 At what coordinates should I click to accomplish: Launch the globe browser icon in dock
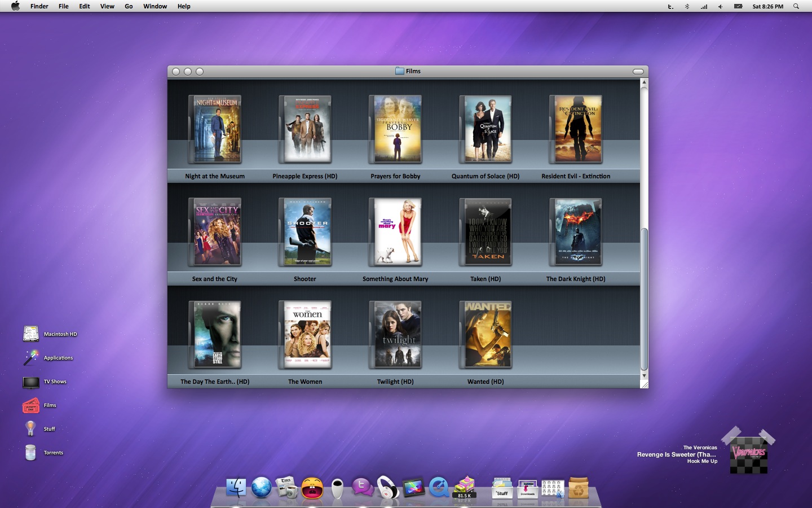(262, 487)
